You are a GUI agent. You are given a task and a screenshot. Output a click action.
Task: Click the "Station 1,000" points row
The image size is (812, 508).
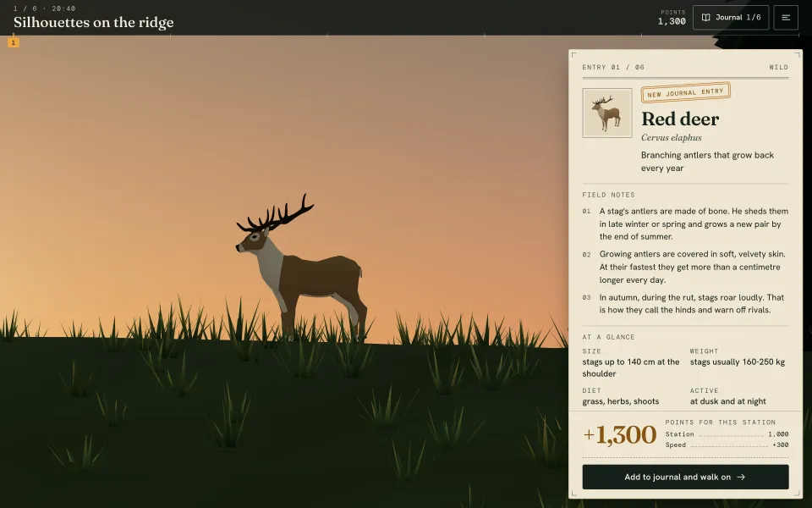pos(727,434)
